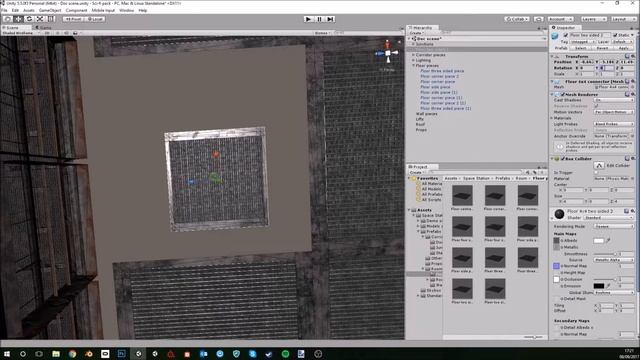Toggle the Is Trigger checkbox
Screen dimensions: 640x360
click(596, 172)
